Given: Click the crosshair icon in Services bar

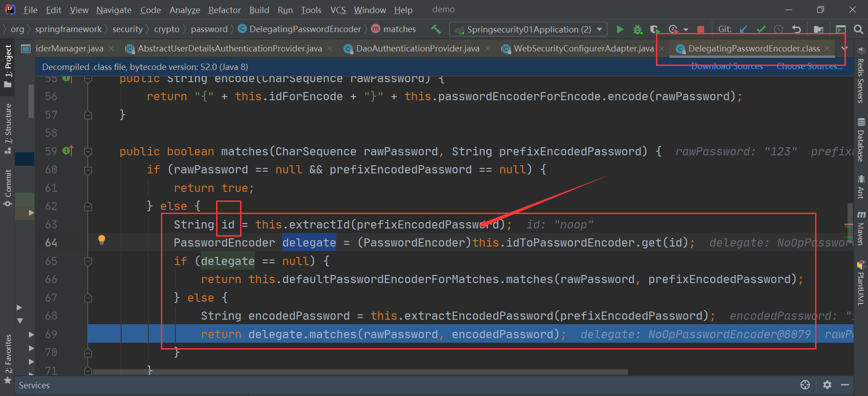Looking at the screenshot, I should click(805, 385).
